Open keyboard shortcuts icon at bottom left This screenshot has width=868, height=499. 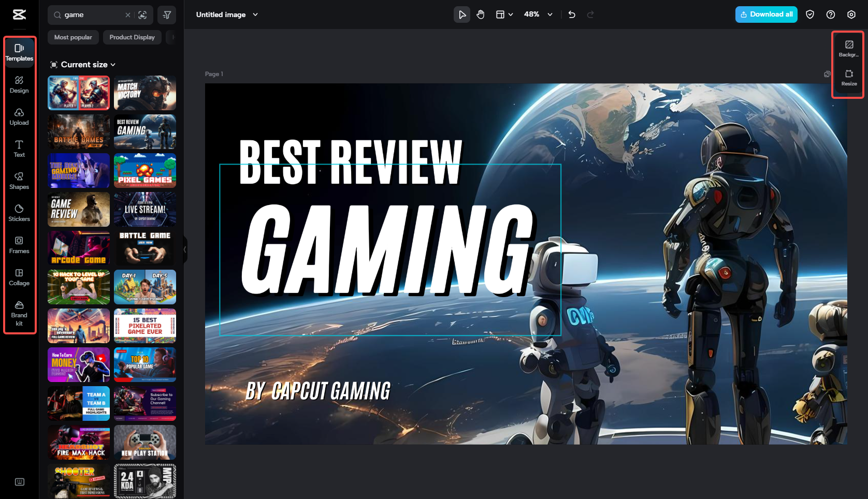(x=20, y=482)
